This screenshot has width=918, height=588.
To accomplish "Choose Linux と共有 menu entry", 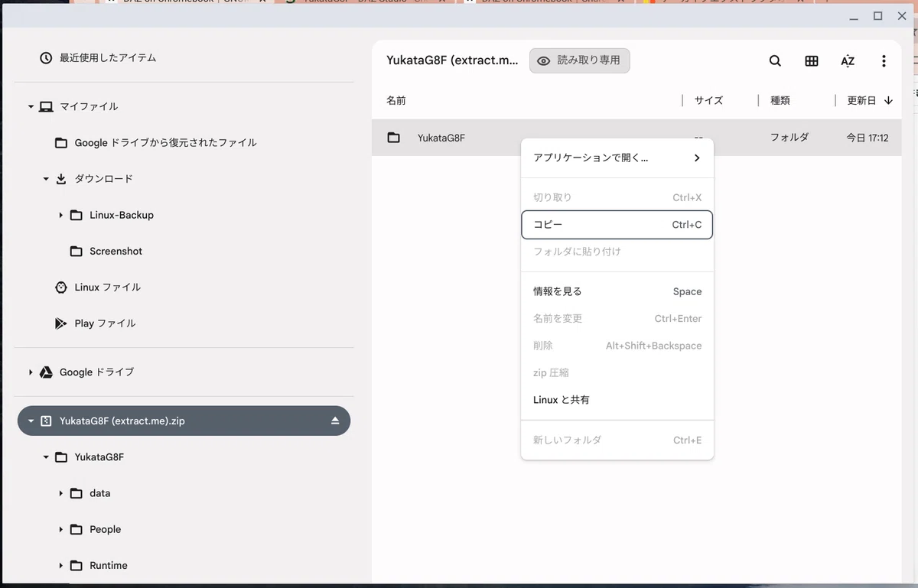I will click(617, 400).
